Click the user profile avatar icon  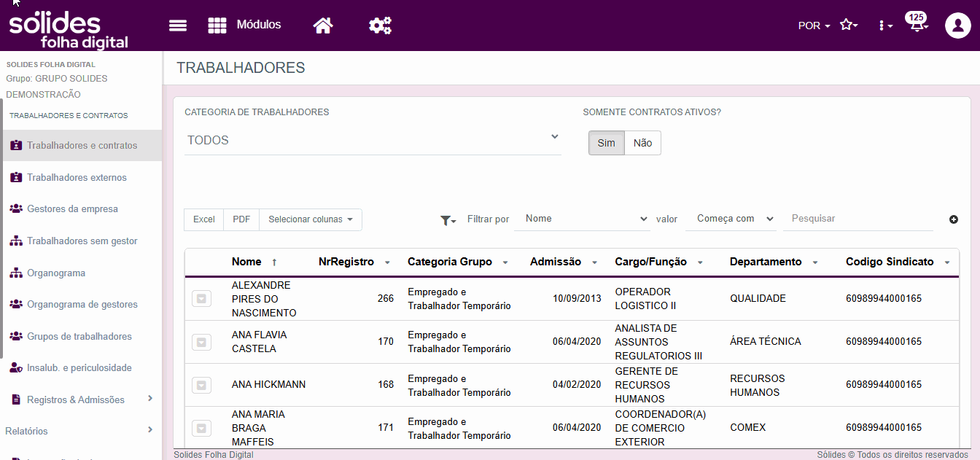(957, 26)
